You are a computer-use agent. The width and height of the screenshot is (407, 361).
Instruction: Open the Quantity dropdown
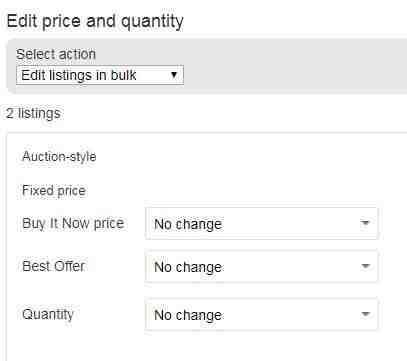pyautogui.click(x=262, y=314)
